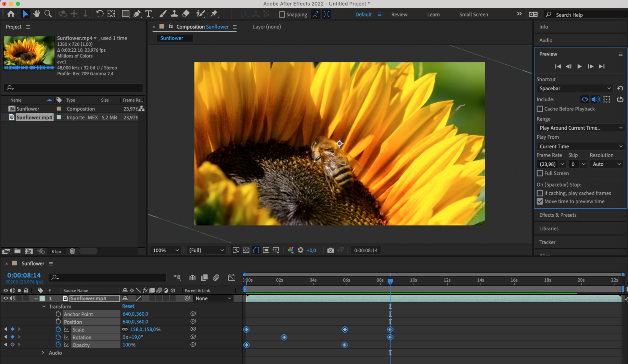Select the Rotation tool
Viewport: 628px width, 364px height.
coord(100,14)
